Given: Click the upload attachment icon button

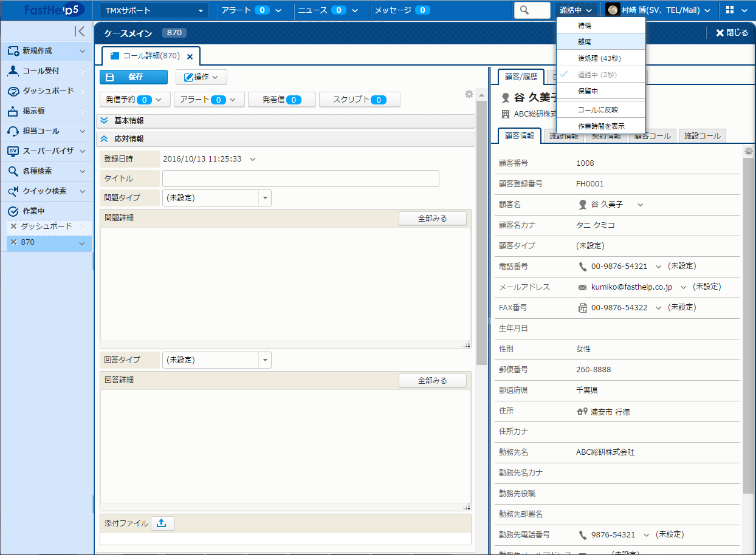Looking at the screenshot, I should tap(162, 523).
